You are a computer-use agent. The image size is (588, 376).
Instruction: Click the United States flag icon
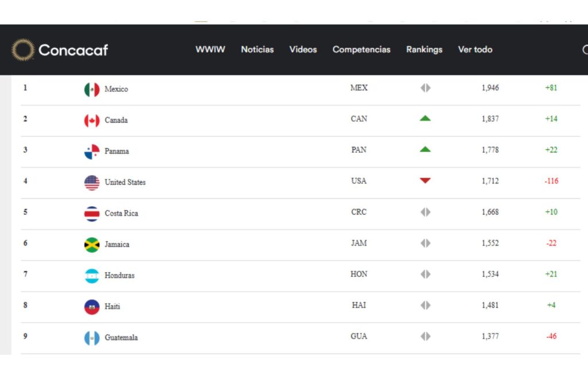click(x=92, y=183)
